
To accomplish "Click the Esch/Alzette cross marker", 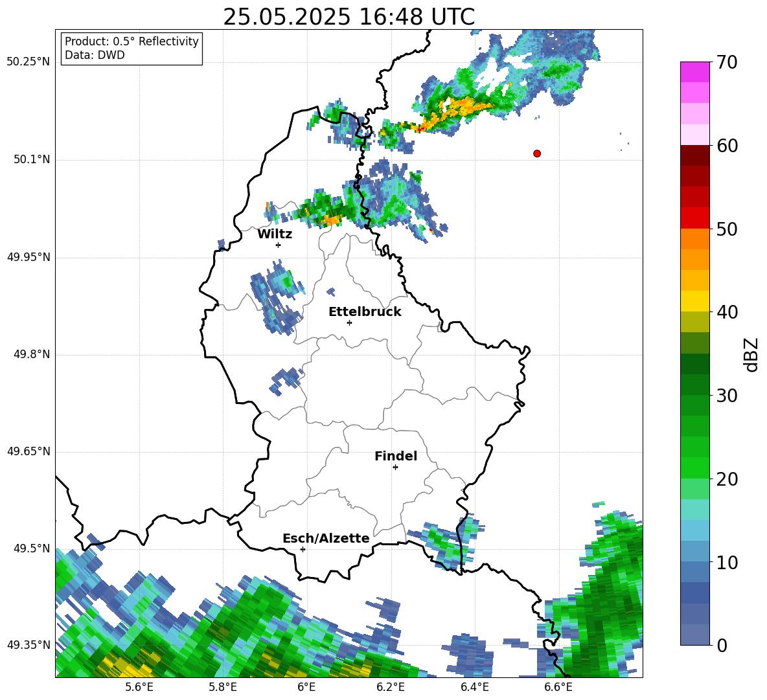I will pyautogui.click(x=303, y=549).
